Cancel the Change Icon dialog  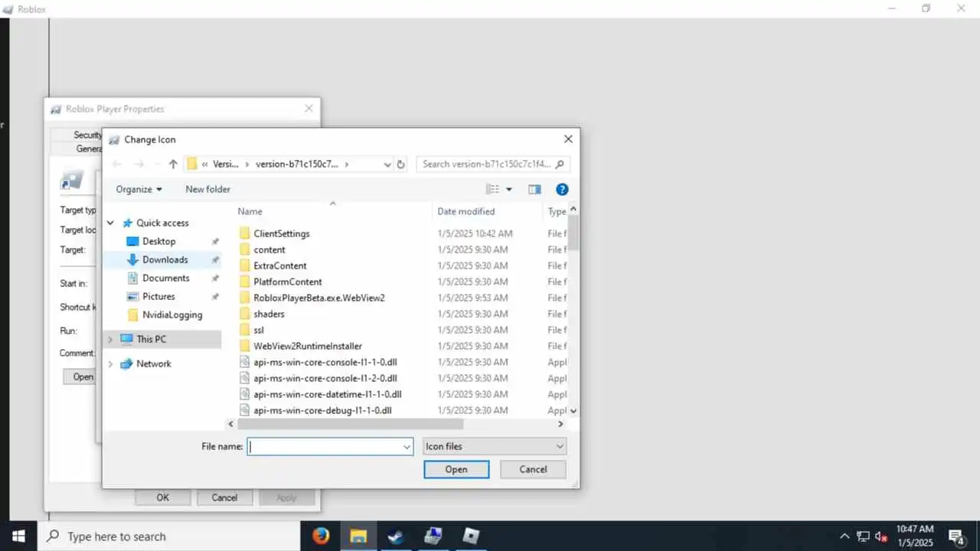[533, 469]
